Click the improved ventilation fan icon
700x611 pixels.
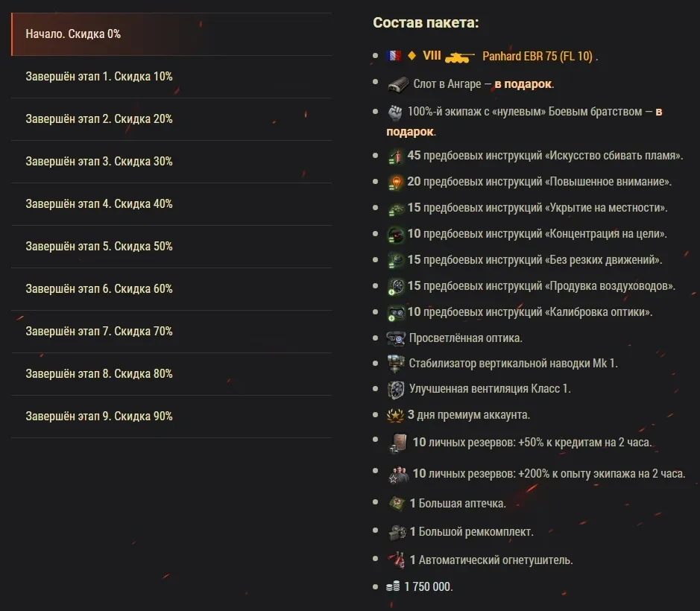click(x=395, y=389)
